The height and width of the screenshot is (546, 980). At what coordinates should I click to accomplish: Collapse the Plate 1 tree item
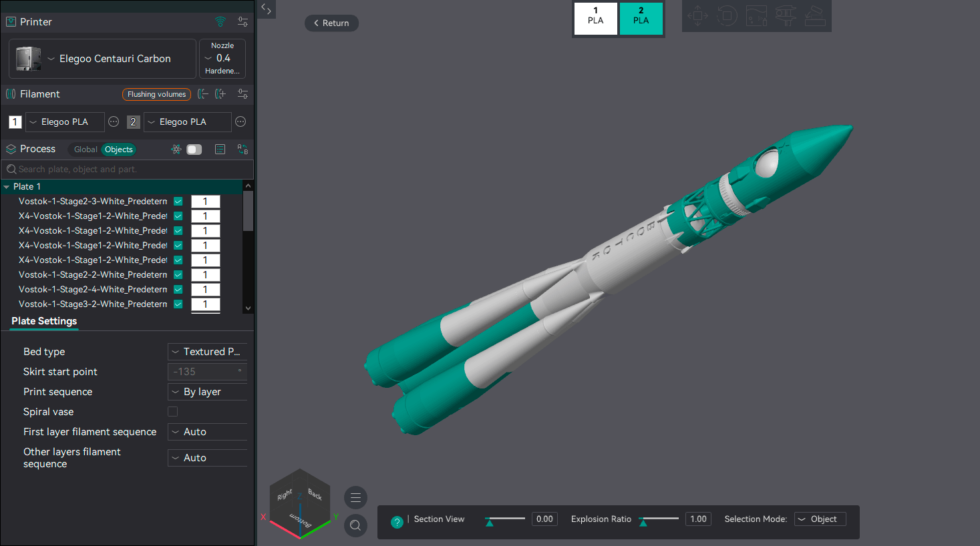[7, 186]
